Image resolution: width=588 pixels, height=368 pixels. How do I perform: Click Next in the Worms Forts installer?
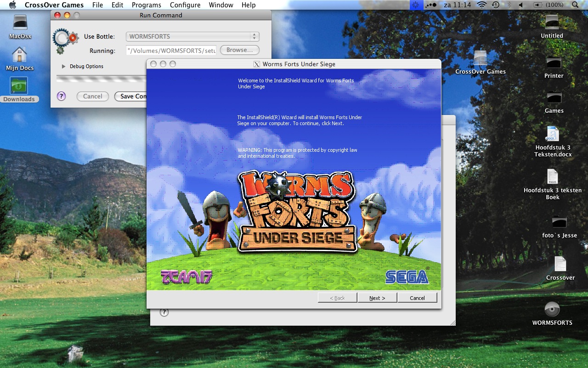point(377,298)
